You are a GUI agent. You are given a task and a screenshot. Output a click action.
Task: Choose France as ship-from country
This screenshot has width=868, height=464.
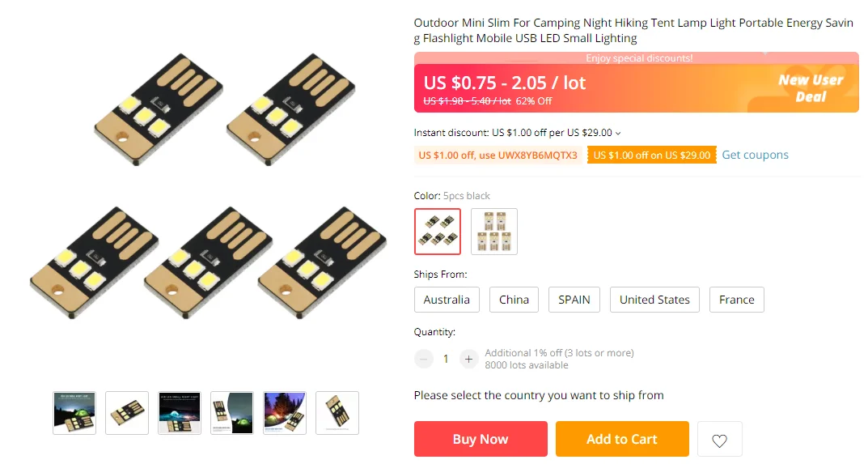coord(736,300)
